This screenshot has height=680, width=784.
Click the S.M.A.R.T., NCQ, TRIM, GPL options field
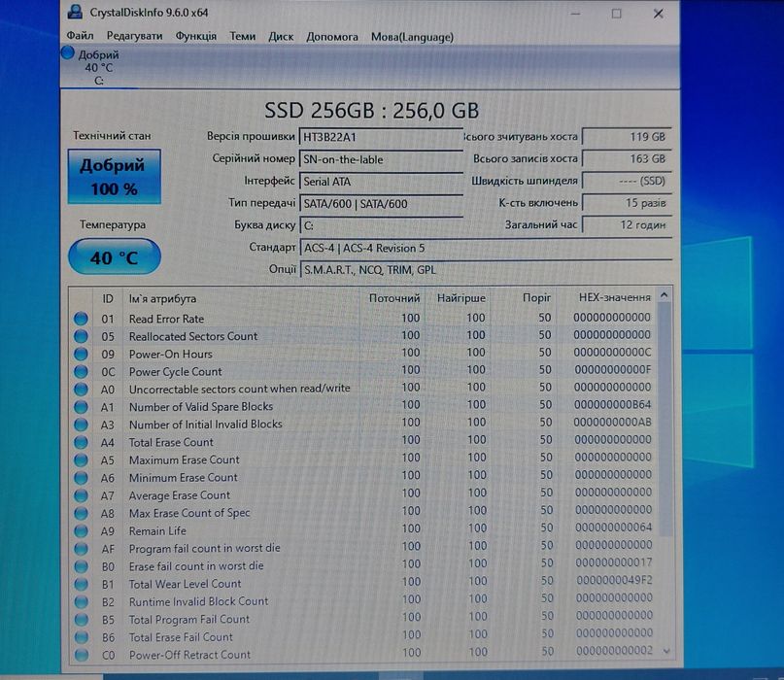[485, 270]
